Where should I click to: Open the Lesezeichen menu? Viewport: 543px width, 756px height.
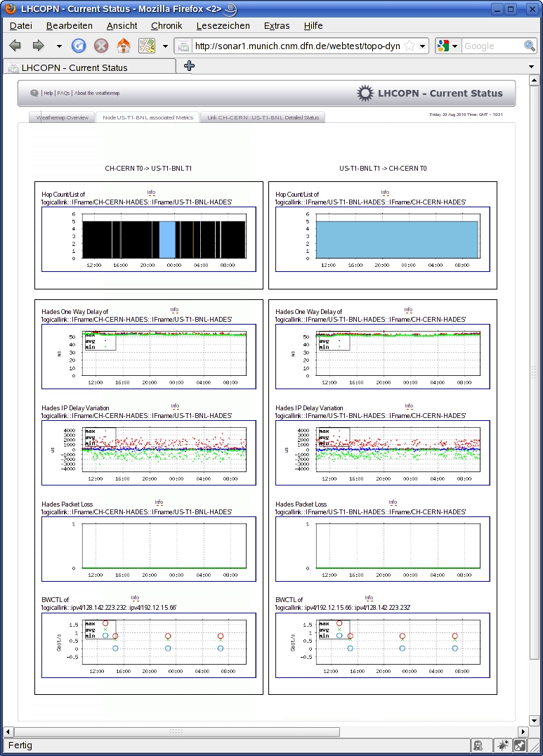click(x=223, y=25)
